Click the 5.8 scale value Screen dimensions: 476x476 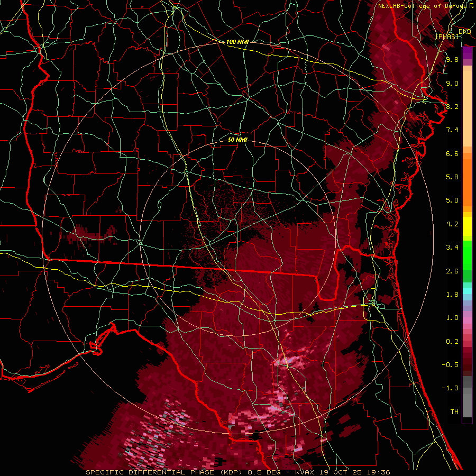click(452, 177)
